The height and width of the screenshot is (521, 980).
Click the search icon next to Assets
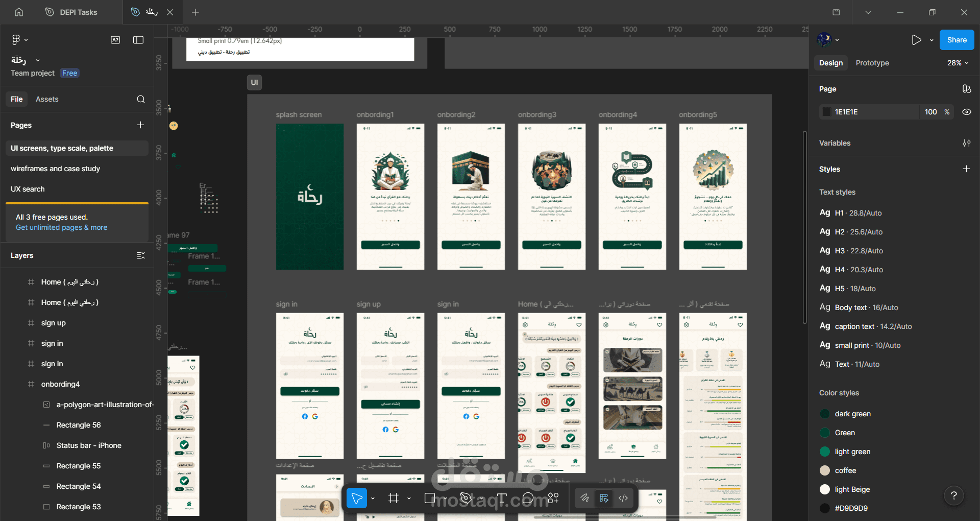click(x=141, y=99)
